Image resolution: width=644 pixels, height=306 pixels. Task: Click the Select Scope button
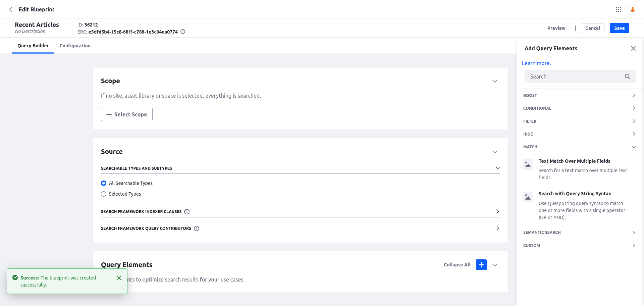(x=127, y=114)
